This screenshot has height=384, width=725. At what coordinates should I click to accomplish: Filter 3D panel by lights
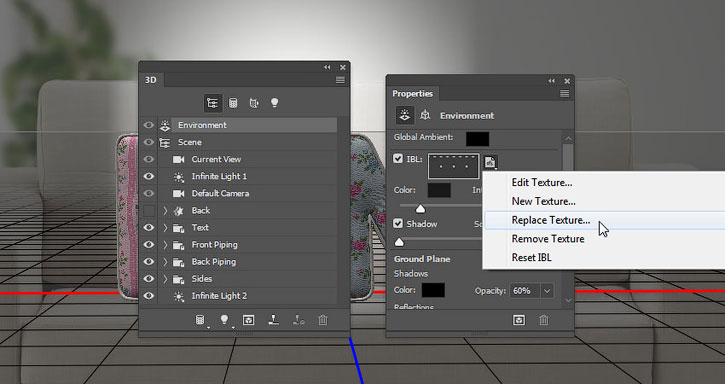click(x=275, y=103)
